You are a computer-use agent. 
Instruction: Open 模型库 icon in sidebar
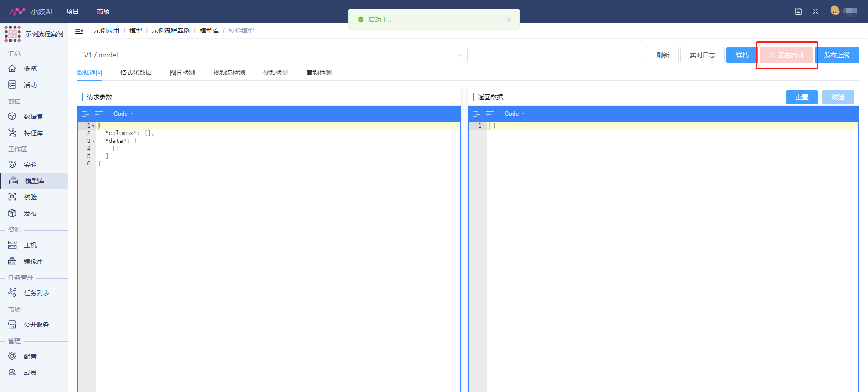(x=14, y=181)
